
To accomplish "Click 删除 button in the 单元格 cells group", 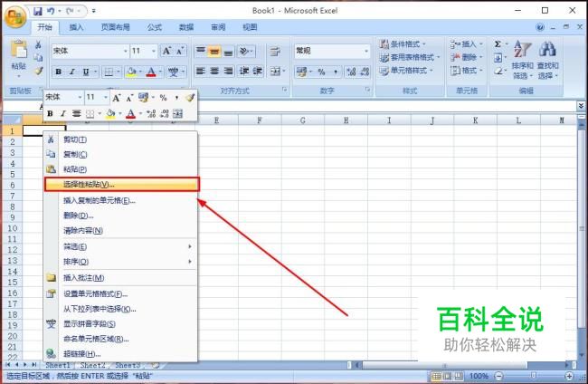I will pos(467,57).
